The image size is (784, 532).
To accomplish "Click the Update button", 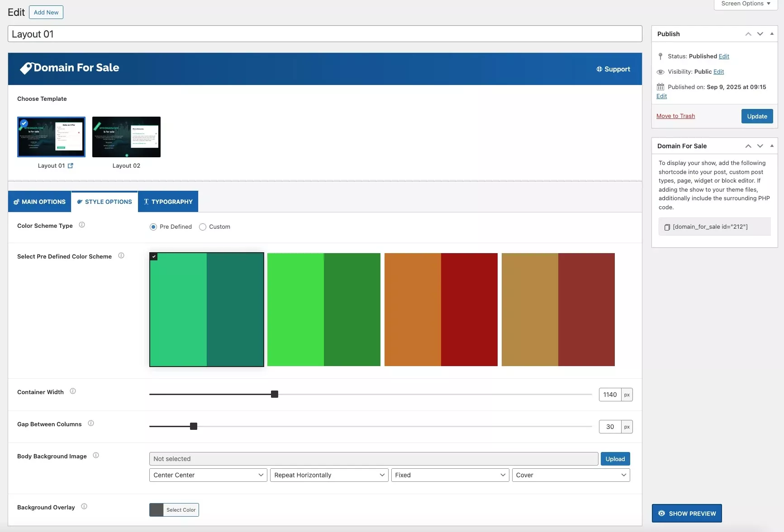I will point(757,116).
